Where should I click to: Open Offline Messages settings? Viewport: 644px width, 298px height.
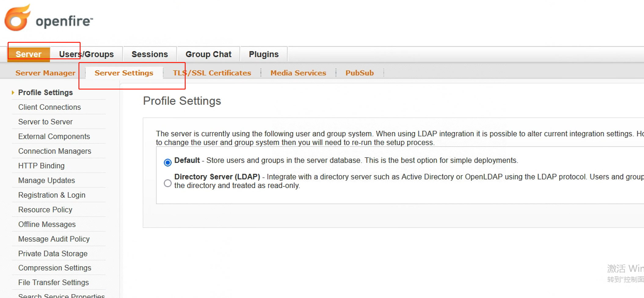(x=47, y=224)
